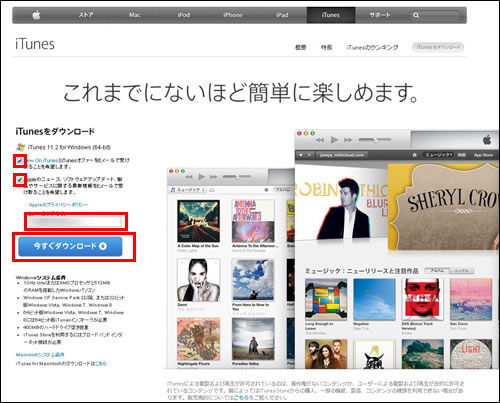Open the Mac navigation tab
Screen dimensions: 500x403
point(134,15)
